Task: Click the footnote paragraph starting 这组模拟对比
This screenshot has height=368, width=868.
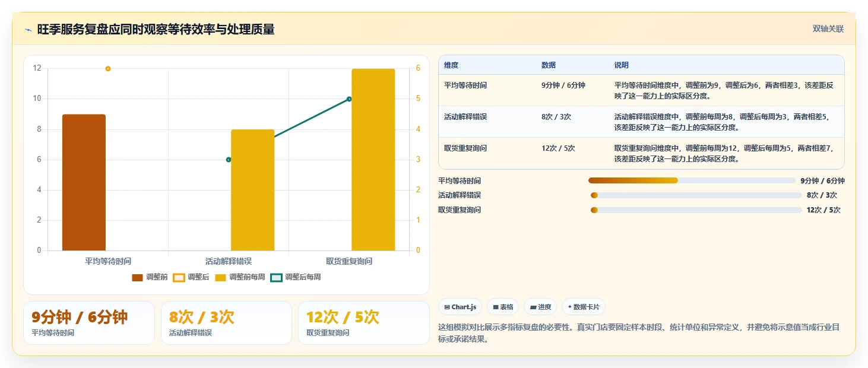Action: tap(638, 334)
